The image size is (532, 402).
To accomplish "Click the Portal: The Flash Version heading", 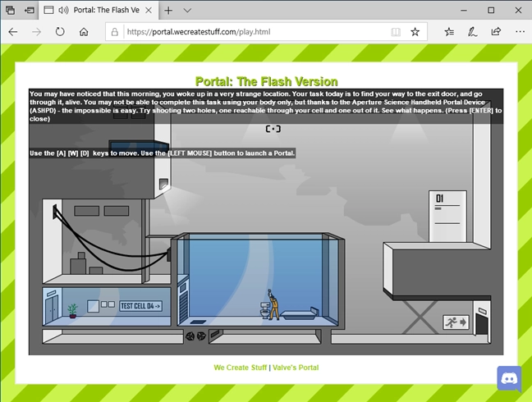I will [266, 81].
